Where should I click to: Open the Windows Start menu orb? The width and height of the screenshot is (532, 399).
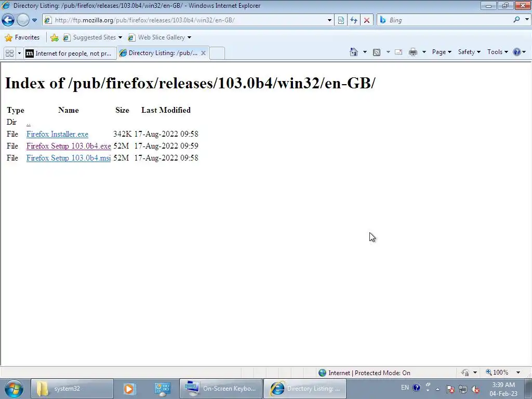(14, 389)
